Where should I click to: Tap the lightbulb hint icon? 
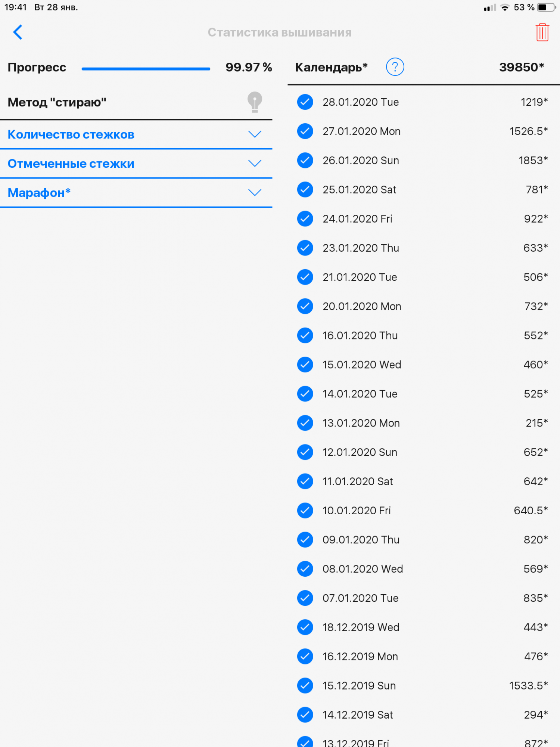(x=255, y=102)
